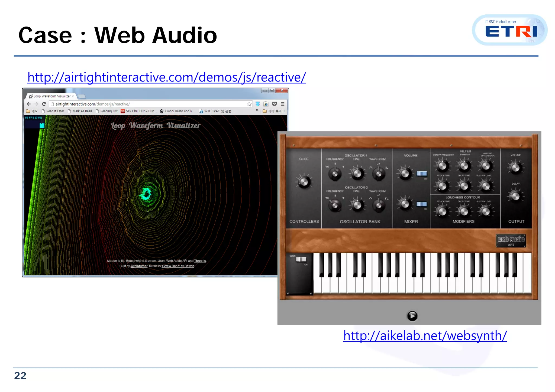Image resolution: width=555 pixels, height=392 pixels.
Task: Open the Reading List bookmark
Action: (107, 111)
